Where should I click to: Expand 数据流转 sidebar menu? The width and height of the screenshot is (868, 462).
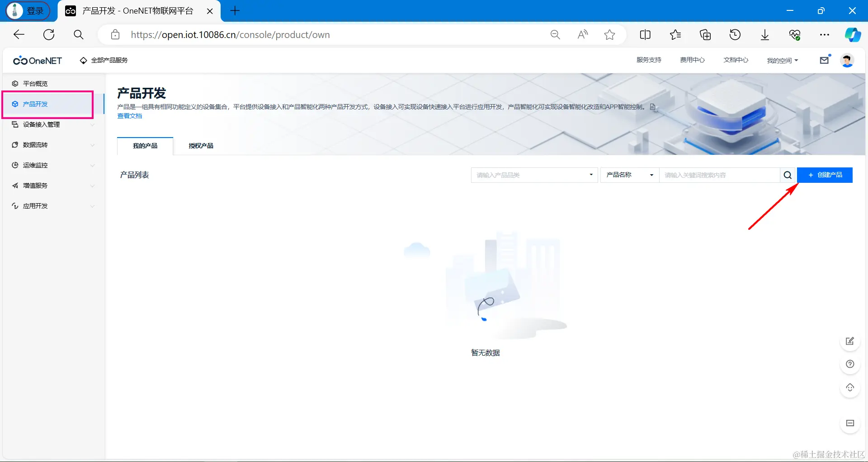[53, 145]
